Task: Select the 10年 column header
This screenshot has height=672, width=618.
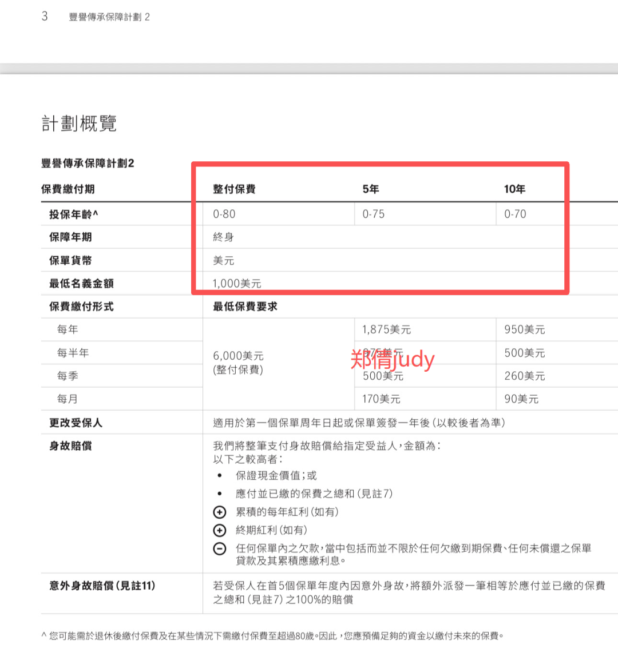Action: [x=514, y=189]
